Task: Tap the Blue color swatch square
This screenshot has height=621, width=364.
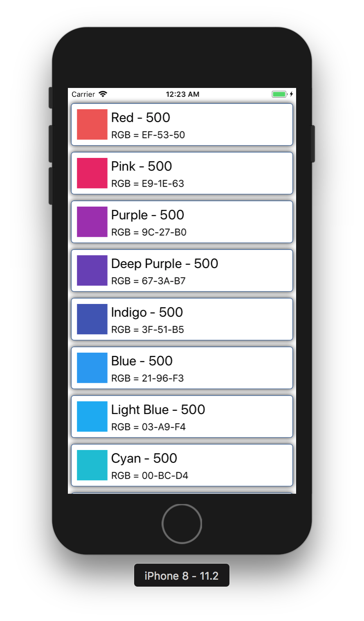Action: tap(92, 368)
